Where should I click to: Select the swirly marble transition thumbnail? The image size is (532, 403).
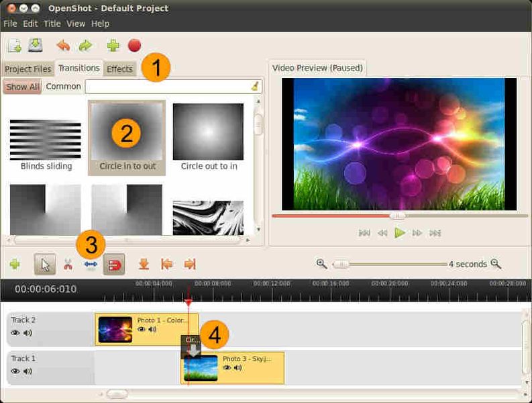[x=208, y=218]
